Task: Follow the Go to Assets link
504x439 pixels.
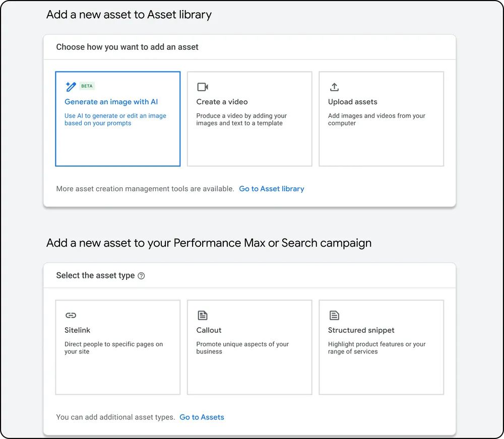Action: click(x=202, y=417)
